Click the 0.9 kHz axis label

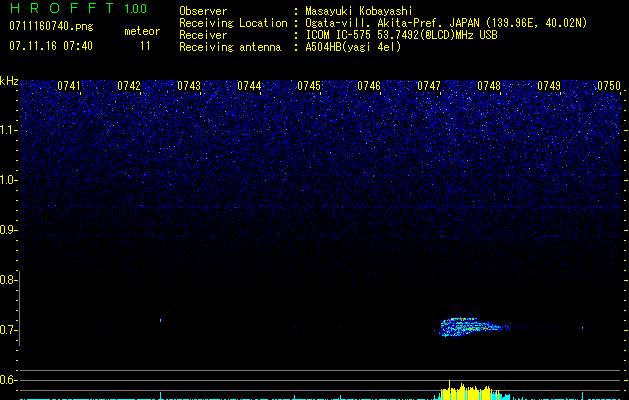8,230
